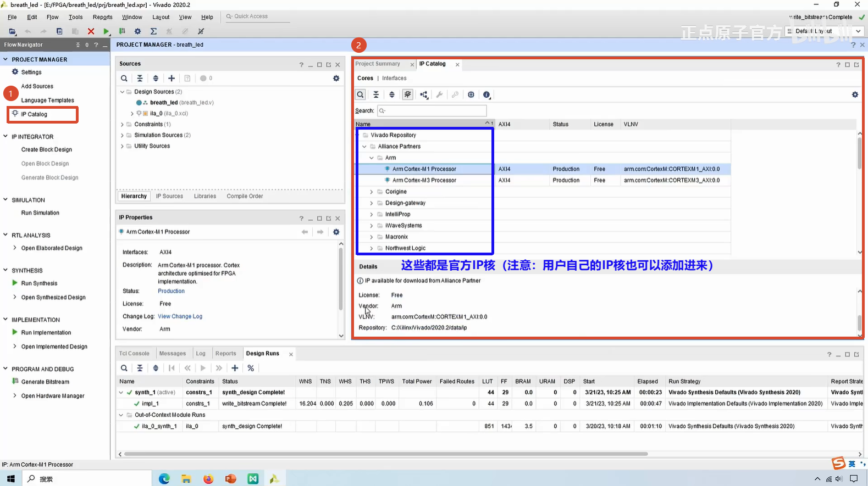Image resolution: width=868 pixels, height=486 pixels.
Task: Open IP Catalog from Flow Navigator
Action: [x=34, y=114]
